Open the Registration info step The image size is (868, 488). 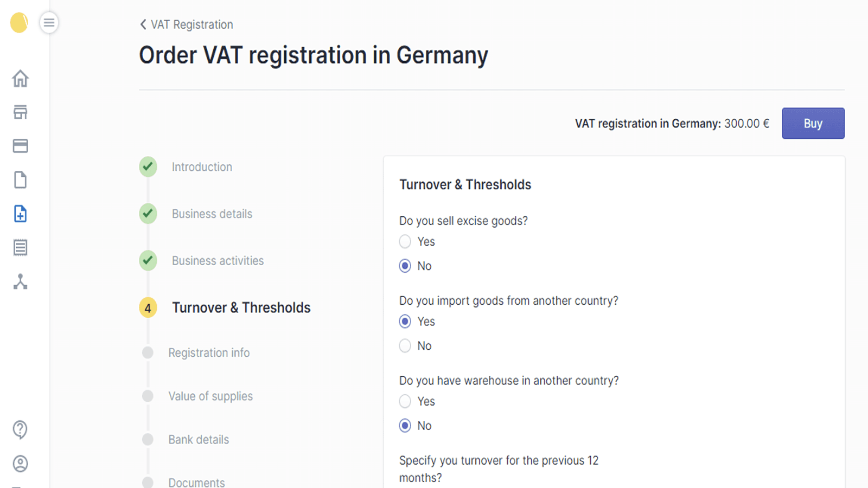tap(209, 352)
